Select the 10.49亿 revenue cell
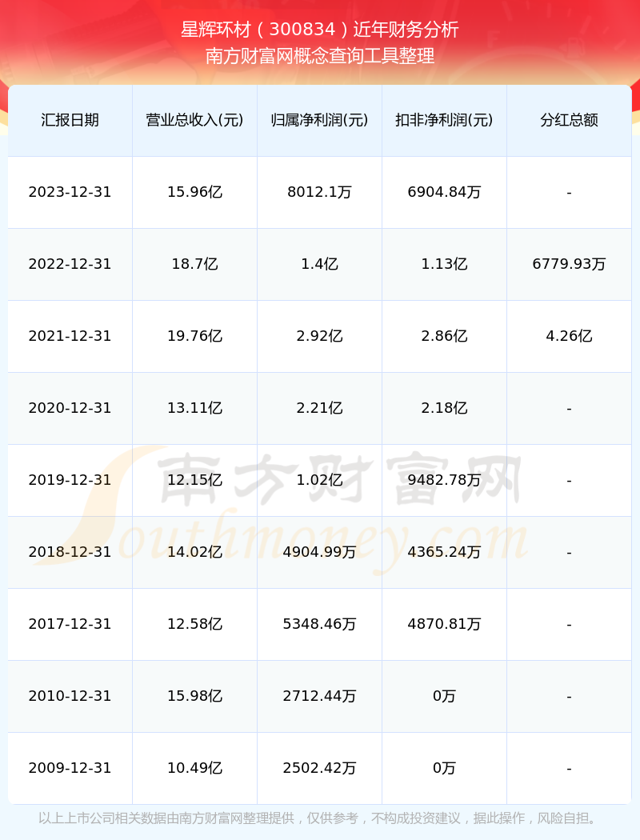Image resolution: width=640 pixels, height=840 pixels. click(x=195, y=768)
